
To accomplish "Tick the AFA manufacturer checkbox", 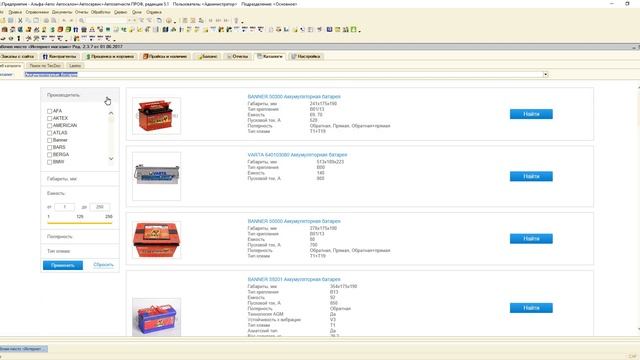I will point(49,111).
